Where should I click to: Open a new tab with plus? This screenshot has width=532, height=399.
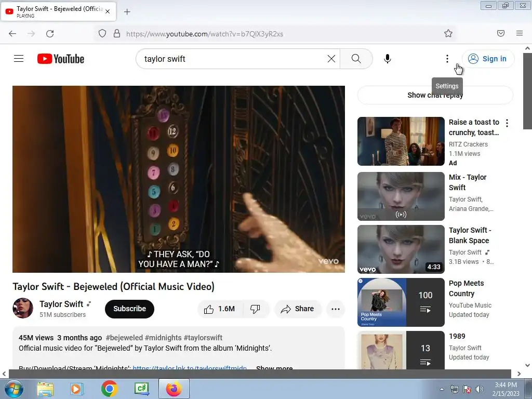point(127,12)
